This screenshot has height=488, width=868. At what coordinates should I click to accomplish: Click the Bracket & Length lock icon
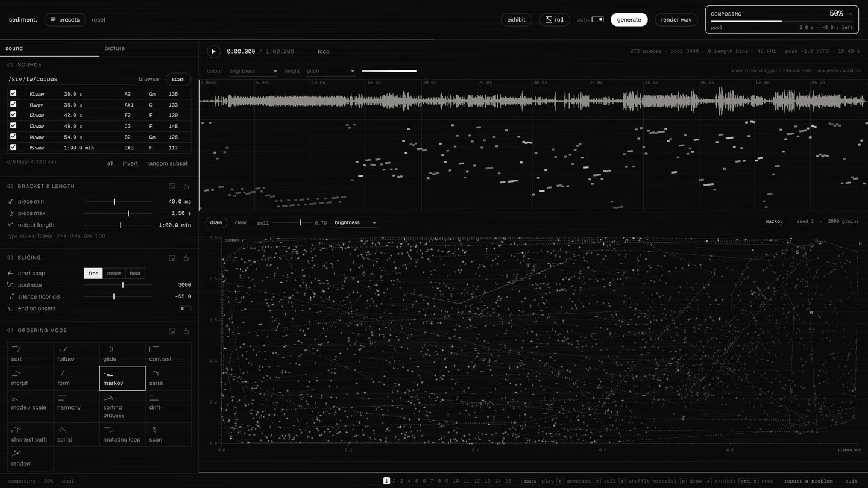[x=186, y=186]
